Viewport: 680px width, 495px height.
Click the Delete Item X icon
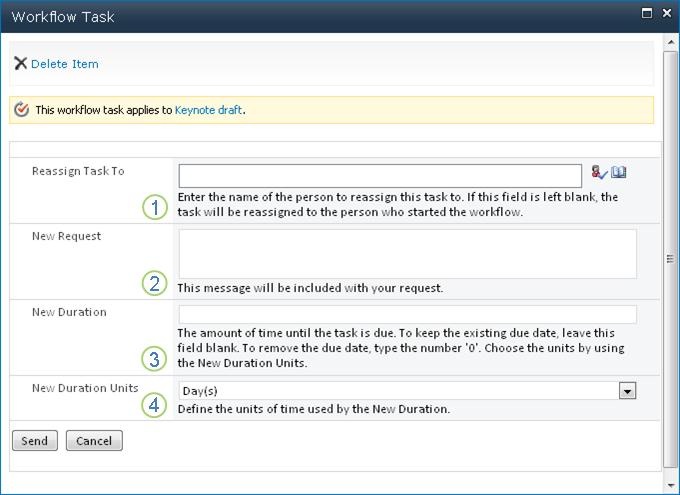[20, 64]
